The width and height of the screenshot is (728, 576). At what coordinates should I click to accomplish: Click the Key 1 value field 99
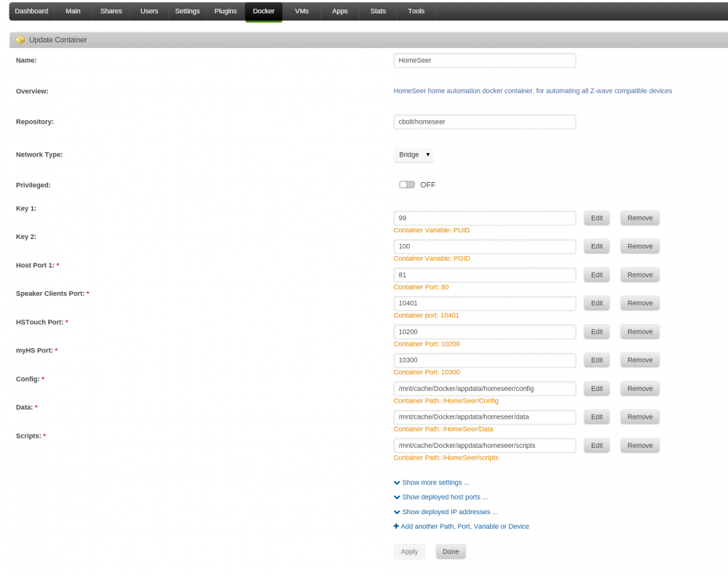click(x=485, y=218)
